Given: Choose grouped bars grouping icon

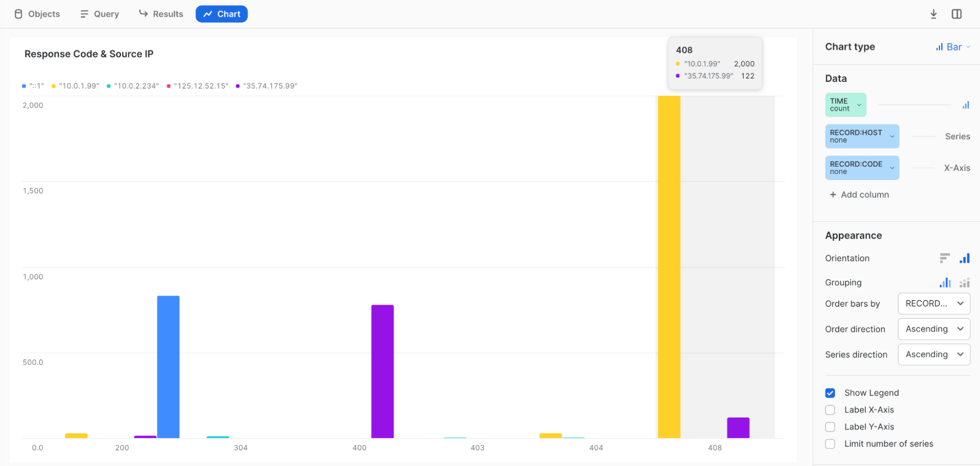Looking at the screenshot, I should [945, 283].
